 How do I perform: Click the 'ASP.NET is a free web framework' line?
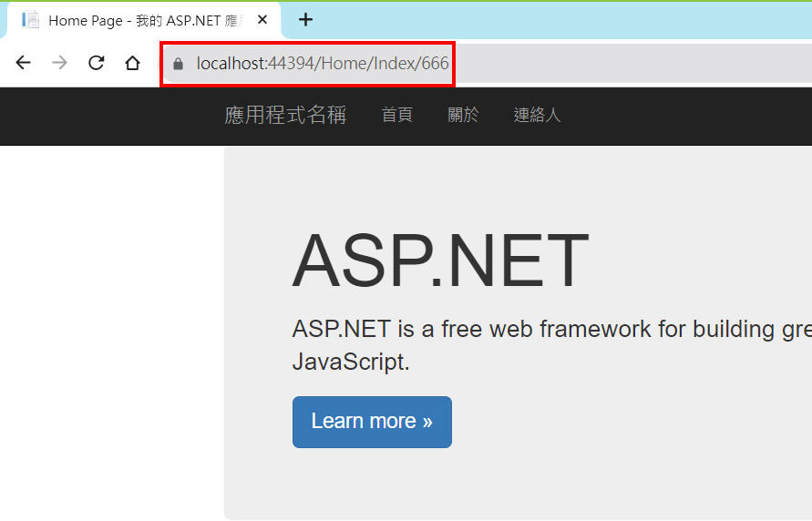pos(552,329)
